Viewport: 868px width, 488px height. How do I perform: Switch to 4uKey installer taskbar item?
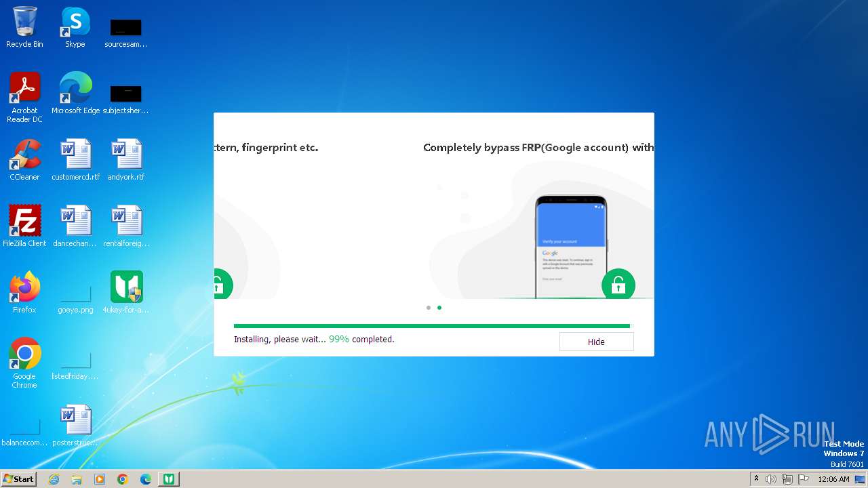[x=169, y=479]
